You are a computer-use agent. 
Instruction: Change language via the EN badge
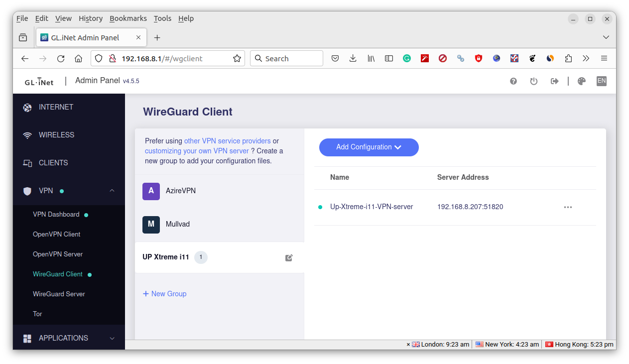[602, 81]
